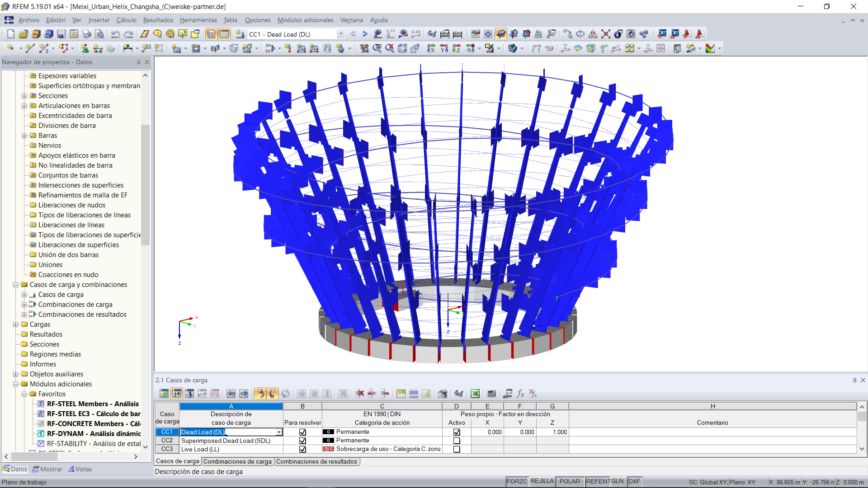The height and width of the screenshot is (488, 868).
Task: Save the current Meixi Urban Helix model
Action: tap(61, 34)
